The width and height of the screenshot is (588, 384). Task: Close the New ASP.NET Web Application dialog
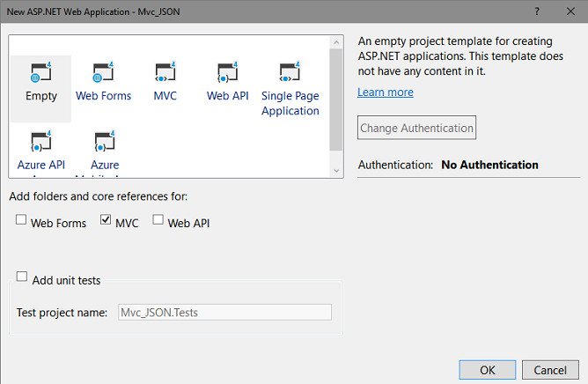[570, 11]
